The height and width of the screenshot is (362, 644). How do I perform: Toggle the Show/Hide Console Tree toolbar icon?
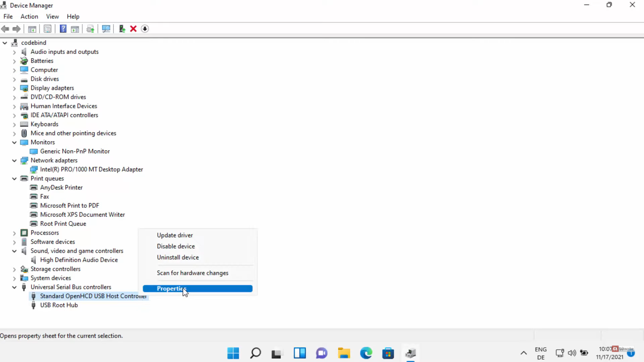coord(32,29)
